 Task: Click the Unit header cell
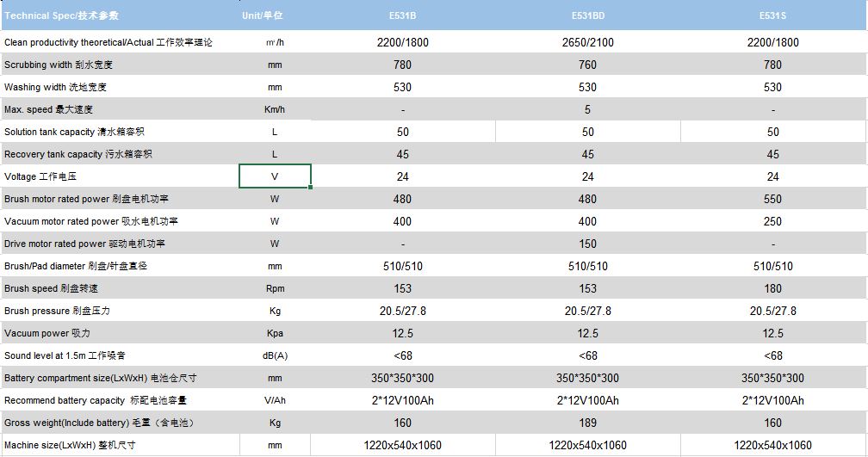coord(274,15)
